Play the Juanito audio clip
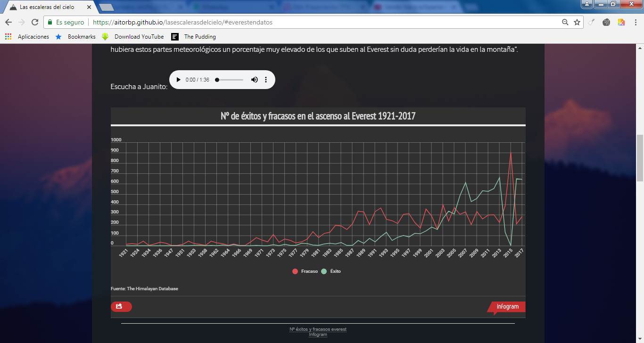This screenshot has width=644, height=343. pyautogui.click(x=178, y=80)
